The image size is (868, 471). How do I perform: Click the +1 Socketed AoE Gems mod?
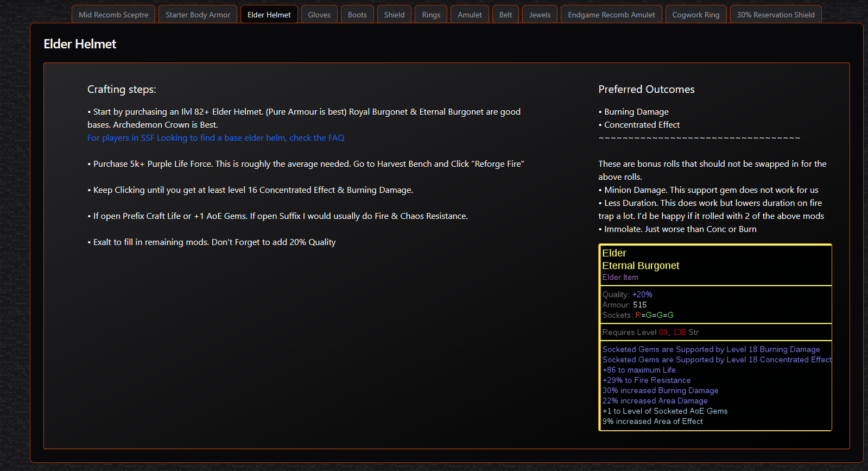point(665,411)
